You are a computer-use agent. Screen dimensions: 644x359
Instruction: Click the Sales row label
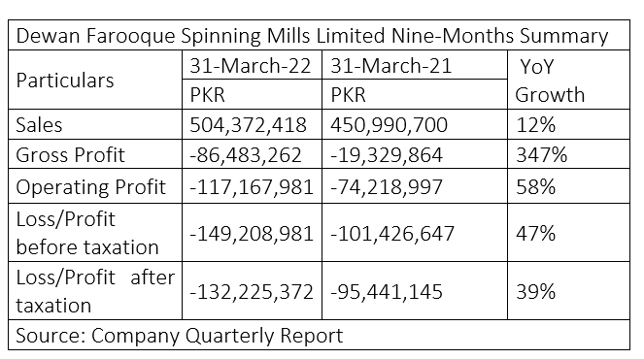click(x=95, y=124)
